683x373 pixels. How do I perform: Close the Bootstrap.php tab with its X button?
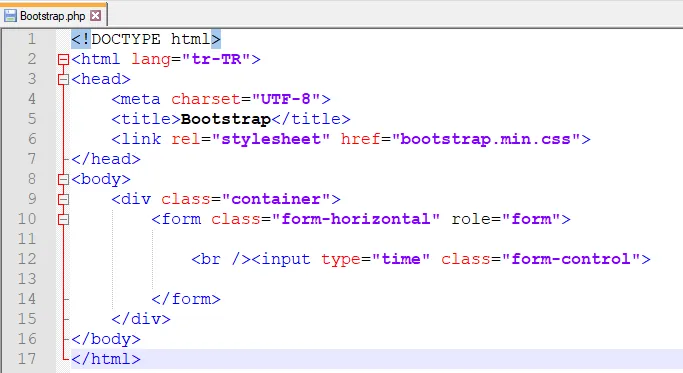tap(95, 16)
